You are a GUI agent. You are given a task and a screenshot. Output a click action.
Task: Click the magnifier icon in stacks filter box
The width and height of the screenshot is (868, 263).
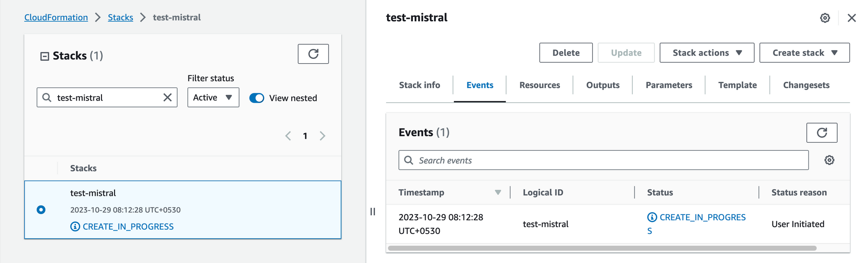click(x=47, y=97)
